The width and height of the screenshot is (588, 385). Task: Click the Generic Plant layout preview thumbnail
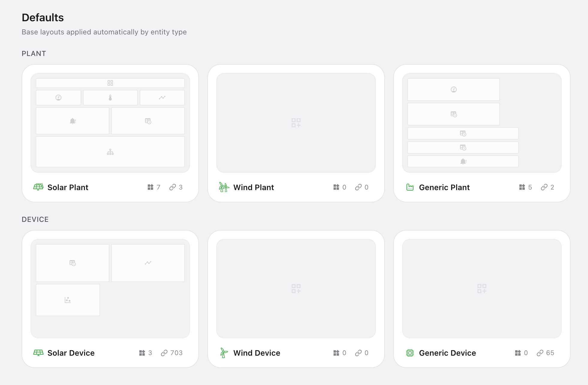click(x=482, y=123)
